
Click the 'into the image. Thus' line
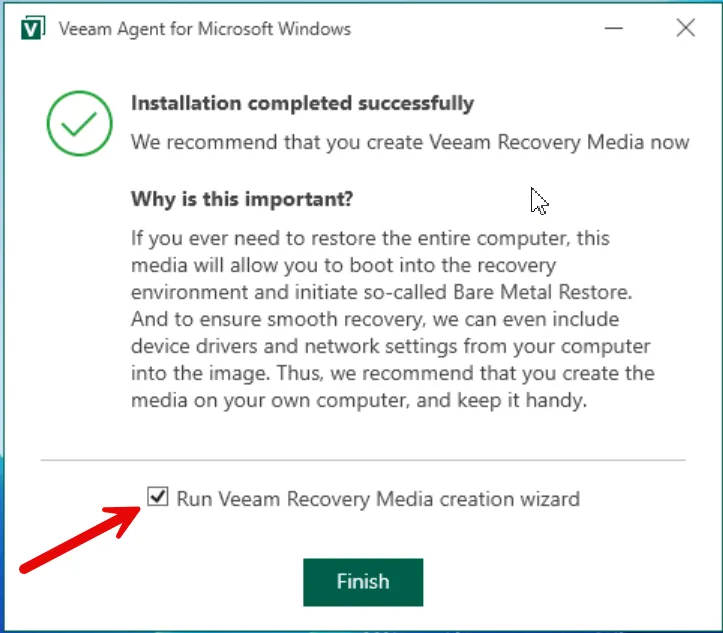tap(393, 374)
